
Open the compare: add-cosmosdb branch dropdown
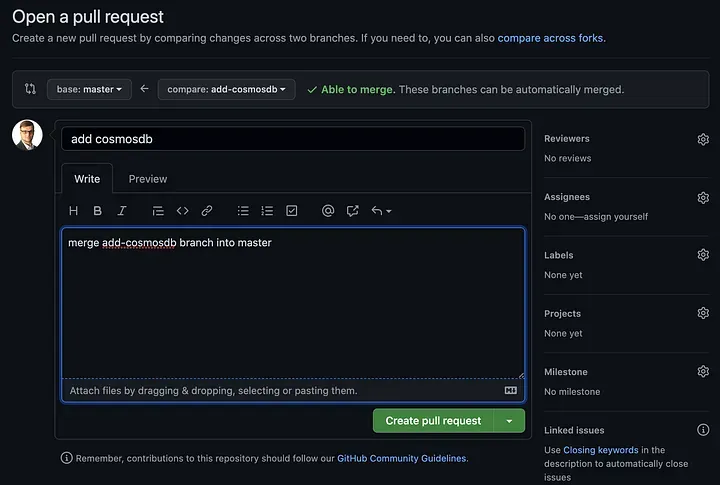pos(226,89)
